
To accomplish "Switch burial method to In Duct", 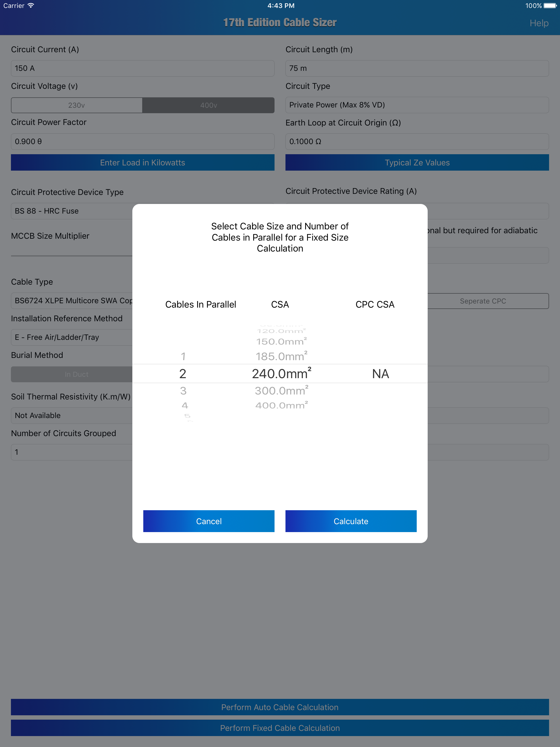I will [x=77, y=374].
